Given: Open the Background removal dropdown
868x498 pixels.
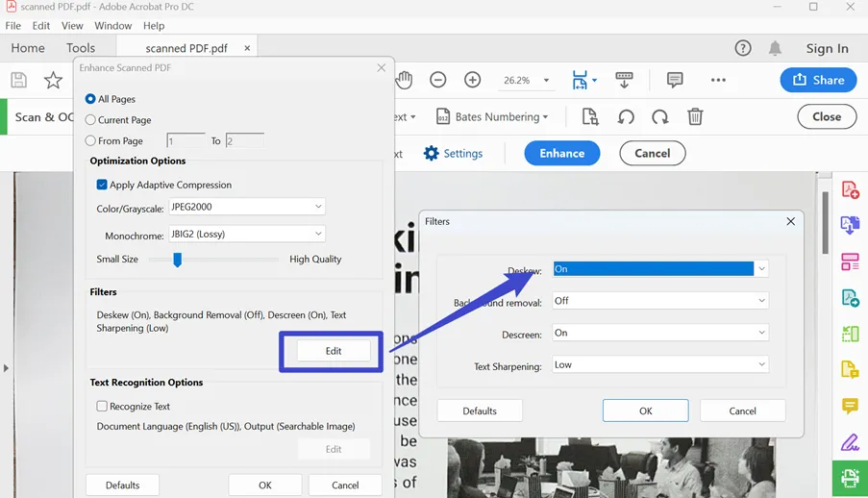Looking at the screenshot, I should (x=660, y=300).
